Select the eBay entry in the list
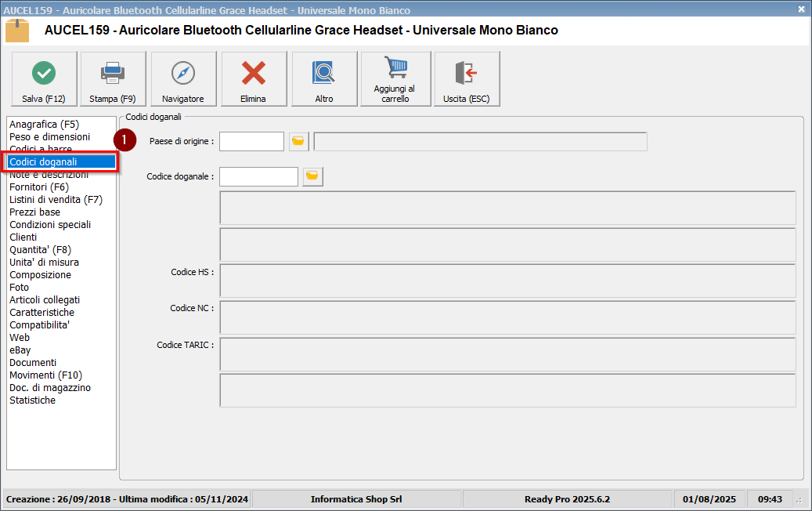Image resolution: width=812 pixels, height=511 pixels. pyautogui.click(x=20, y=350)
